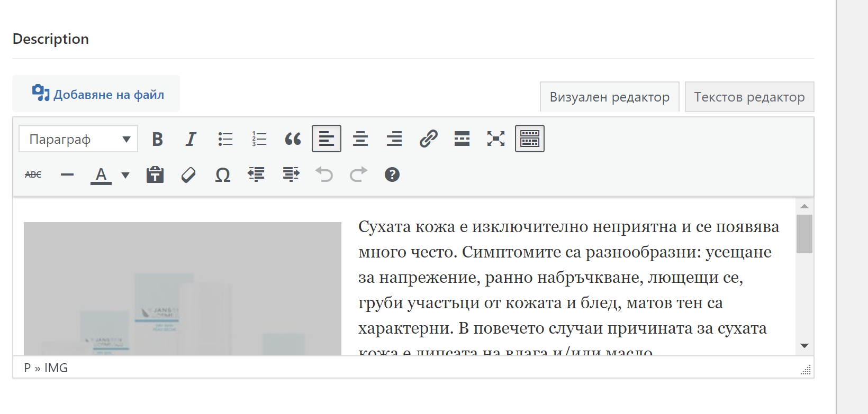
Task: Center align the text
Action: click(360, 139)
